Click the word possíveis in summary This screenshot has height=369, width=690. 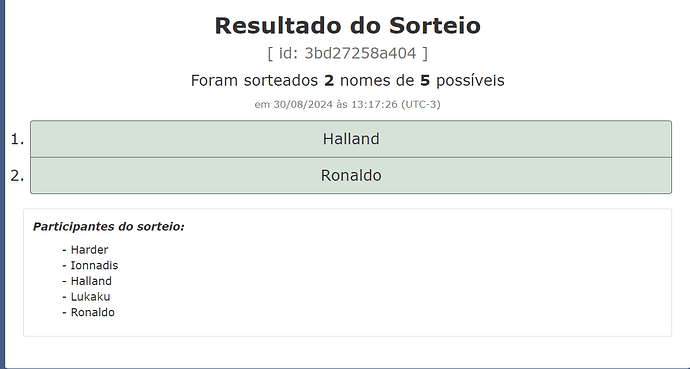coord(470,81)
